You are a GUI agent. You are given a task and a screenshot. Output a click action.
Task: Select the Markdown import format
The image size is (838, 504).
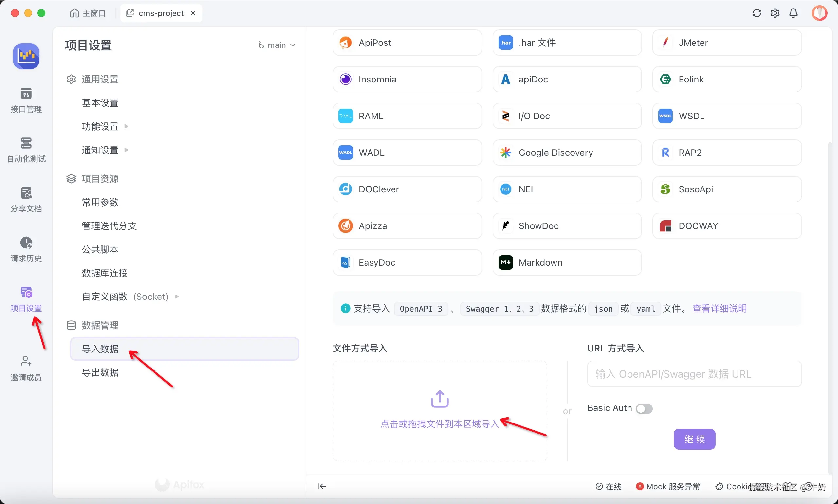click(567, 262)
